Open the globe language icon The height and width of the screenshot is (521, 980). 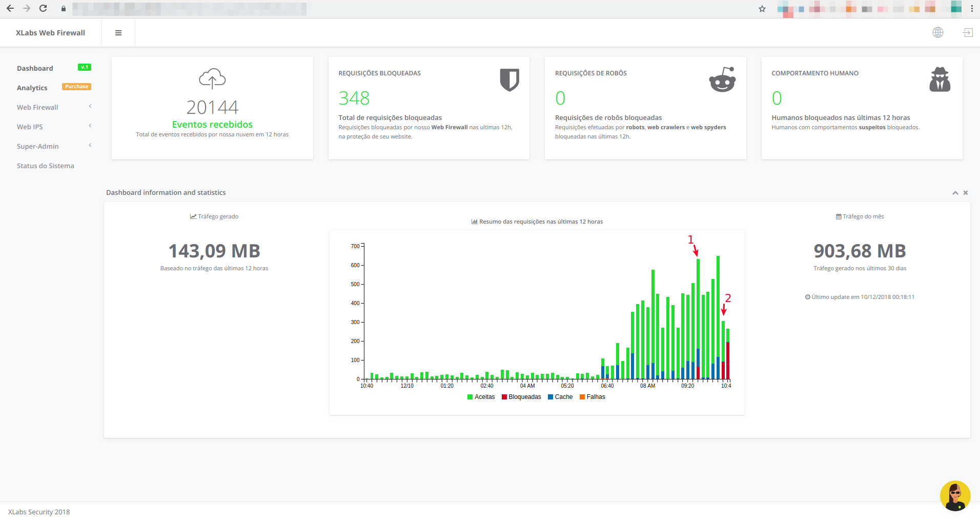pyautogui.click(x=938, y=32)
